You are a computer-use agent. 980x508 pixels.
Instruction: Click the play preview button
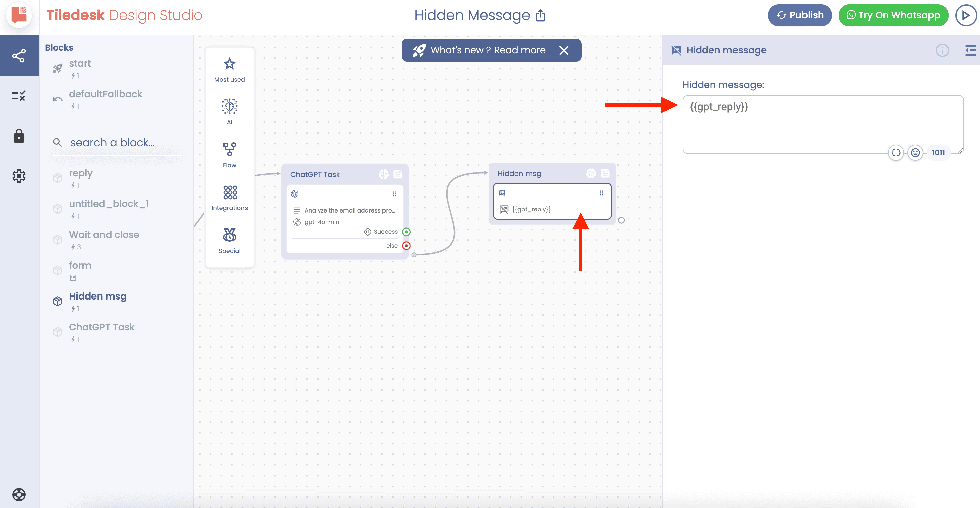(966, 15)
